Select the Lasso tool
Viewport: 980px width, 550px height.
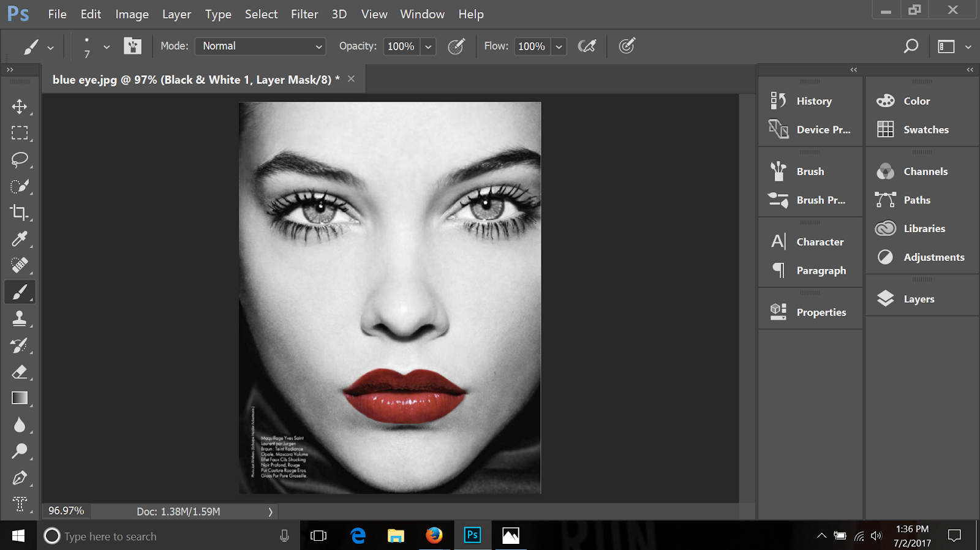click(20, 160)
